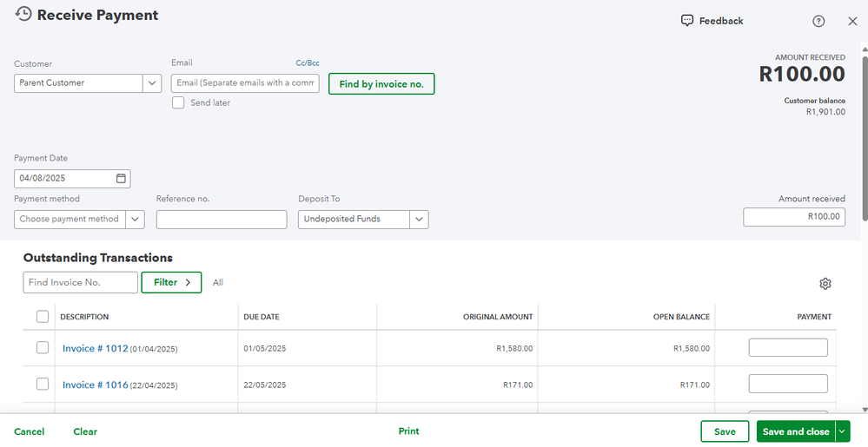Screen dimensions: 868x447
Task: Open the Filter button
Action: click(171, 282)
